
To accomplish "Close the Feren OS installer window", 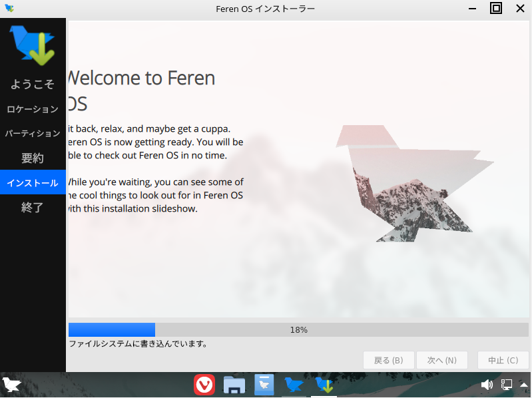I will pos(520,9).
